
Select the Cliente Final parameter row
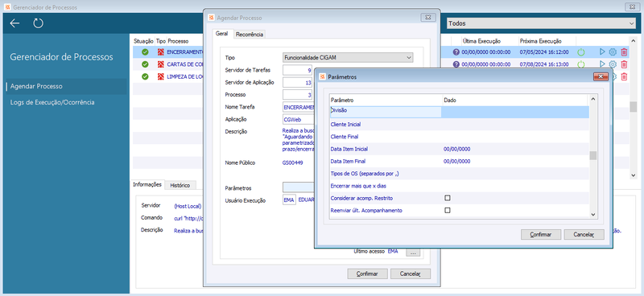click(460, 136)
